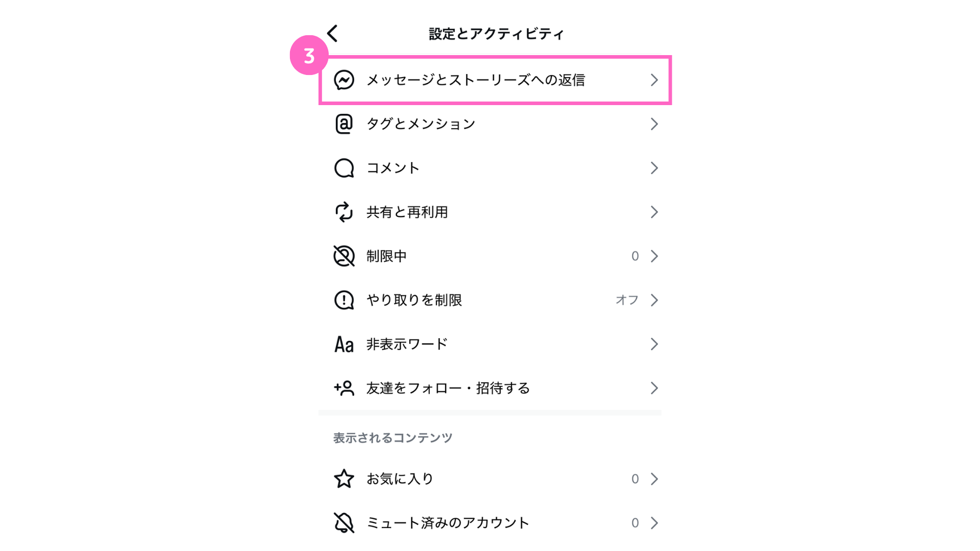This screenshot has width=980, height=551.
Task: Click the Messenger icon for message replies
Action: coord(344,80)
